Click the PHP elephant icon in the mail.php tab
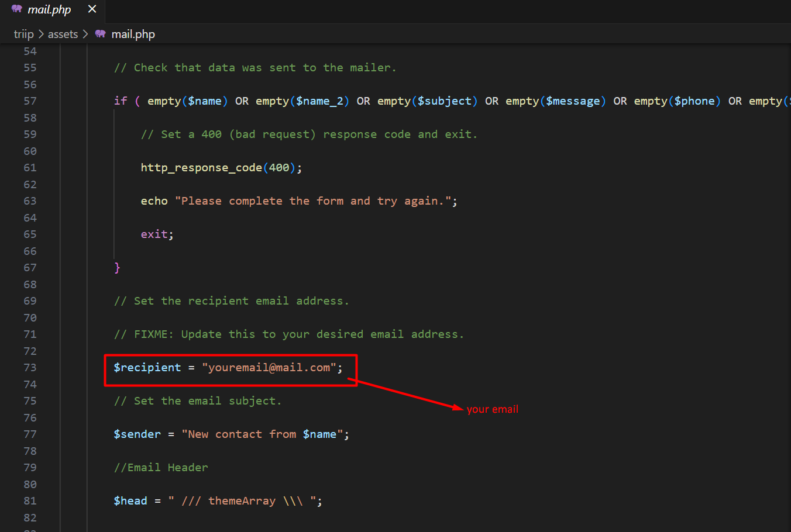The width and height of the screenshot is (791, 532). (x=16, y=9)
